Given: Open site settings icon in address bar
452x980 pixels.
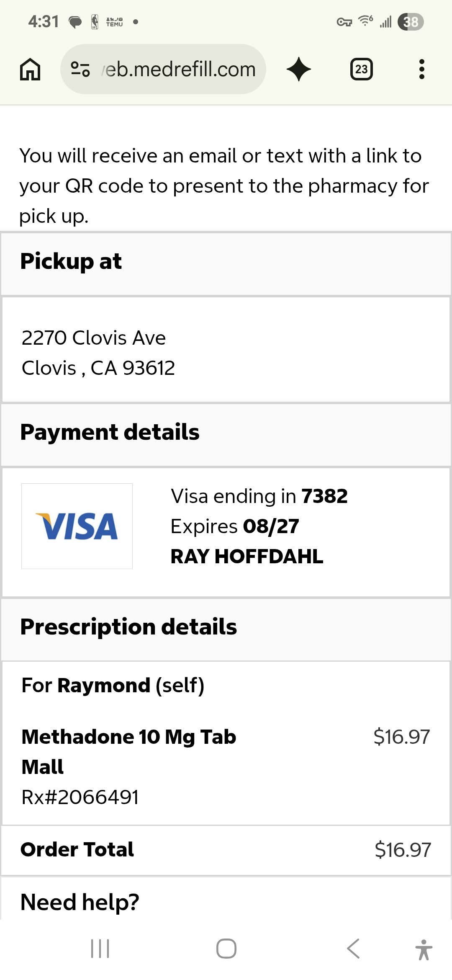Looking at the screenshot, I should [80, 69].
